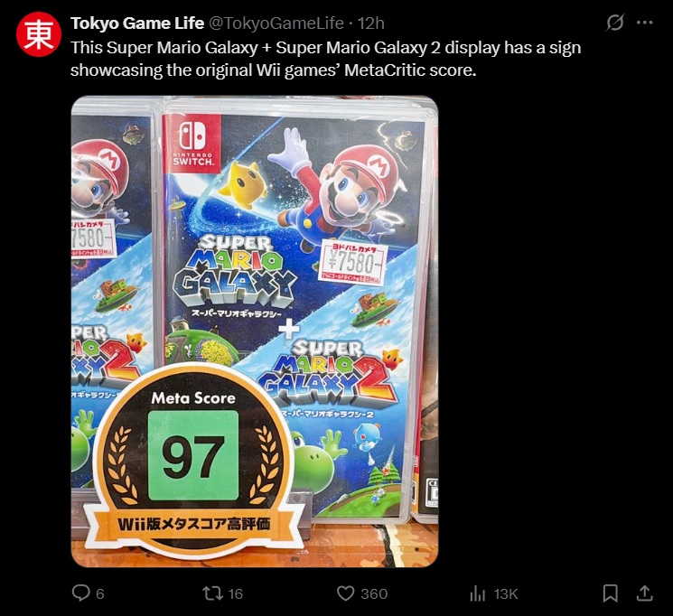Repost this tweet using the retweet icon
Image resolution: width=673 pixels, height=616 pixels.
[x=212, y=593]
